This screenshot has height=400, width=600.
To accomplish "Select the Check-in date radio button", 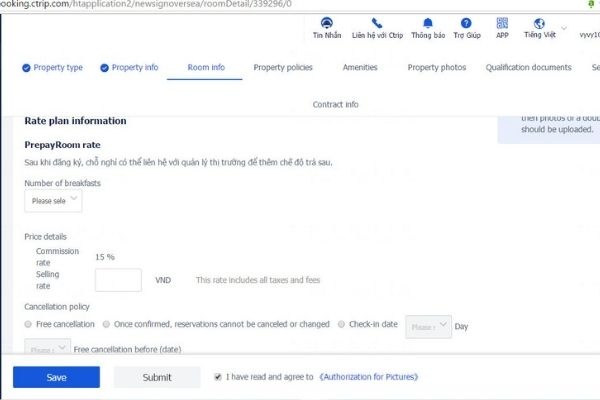I will click(x=341, y=324).
